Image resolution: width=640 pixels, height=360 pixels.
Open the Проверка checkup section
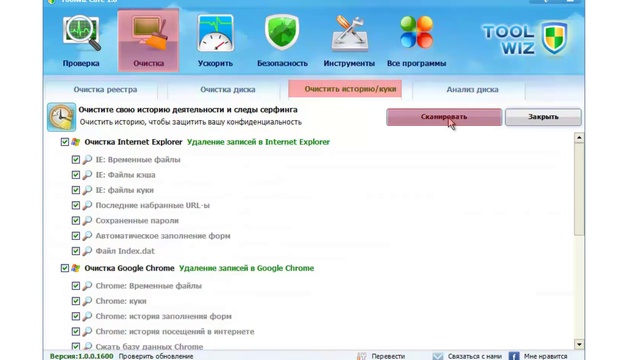[81, 41]
